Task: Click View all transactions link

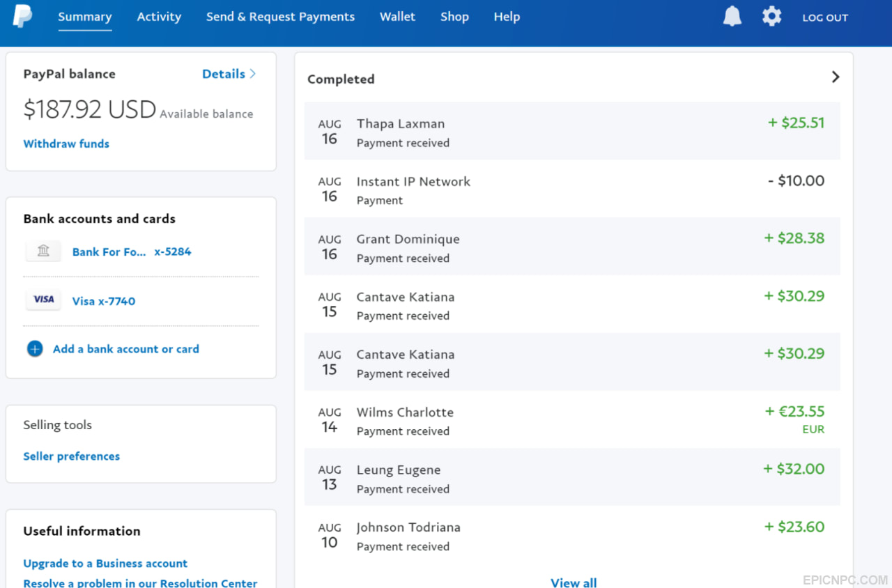Action: (574, 582)
